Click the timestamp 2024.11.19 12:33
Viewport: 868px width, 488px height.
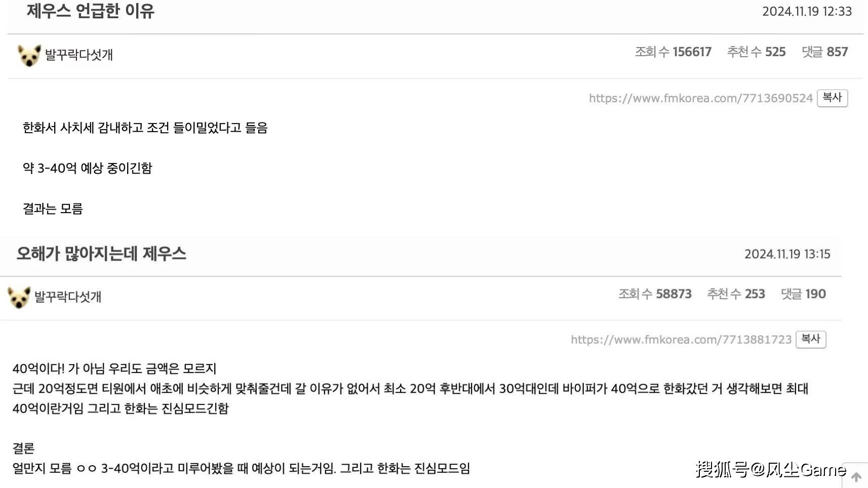click(807, 11)
